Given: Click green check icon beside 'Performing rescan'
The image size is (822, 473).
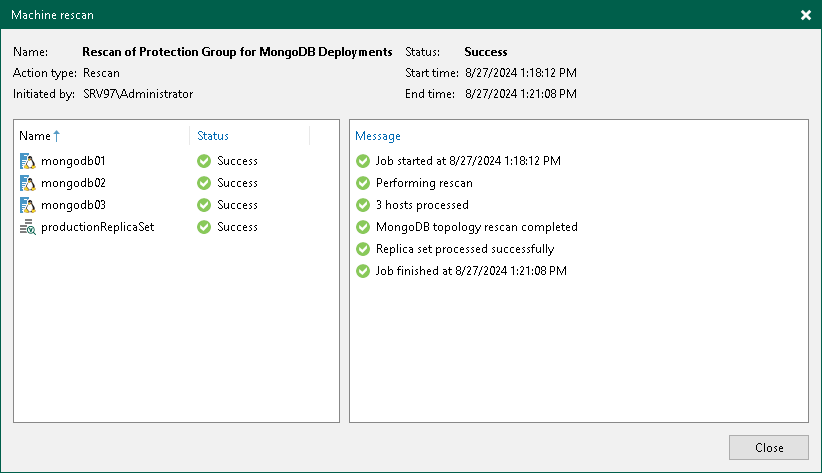Looking at the screenshot, I should click(x=363, y=183).
